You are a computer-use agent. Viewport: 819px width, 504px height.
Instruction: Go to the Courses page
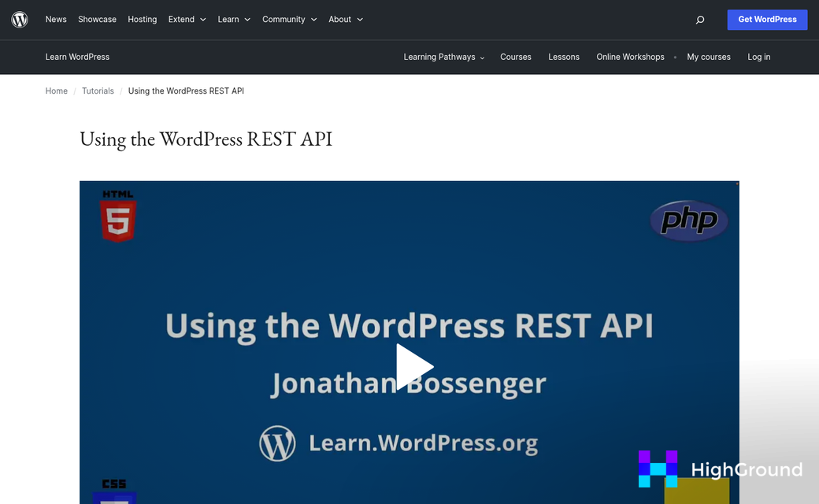coord(516,57)
